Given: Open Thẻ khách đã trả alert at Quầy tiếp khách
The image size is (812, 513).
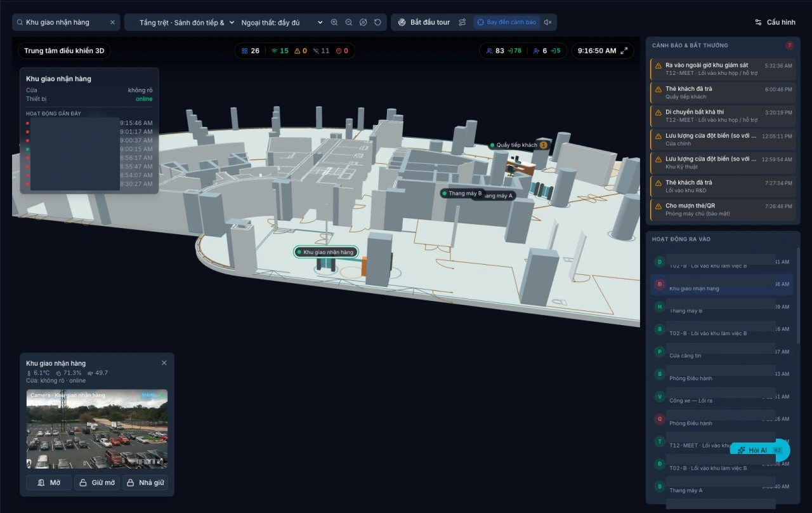Looking at the screenshot, I should (x=723, y=93).
